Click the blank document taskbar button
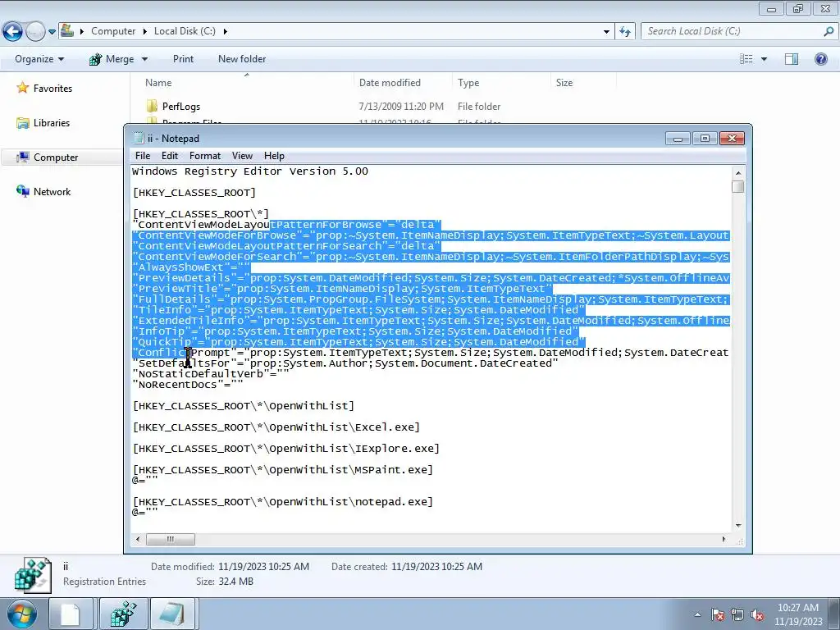The width and height of the screenshot is (840, 630). tap(71, 614)
